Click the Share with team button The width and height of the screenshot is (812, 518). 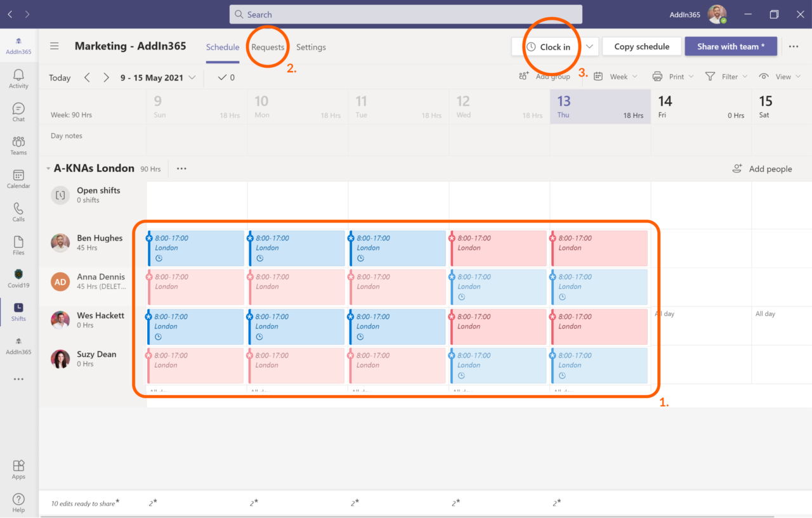tap(731, 46)
